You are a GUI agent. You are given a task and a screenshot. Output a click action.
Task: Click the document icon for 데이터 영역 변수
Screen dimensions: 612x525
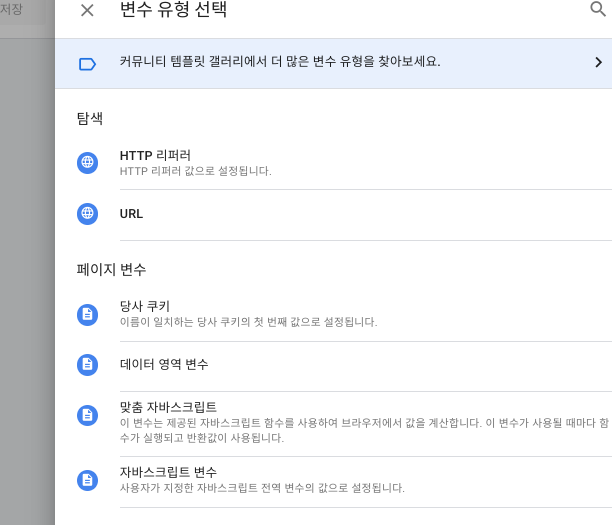pos(87,365)
